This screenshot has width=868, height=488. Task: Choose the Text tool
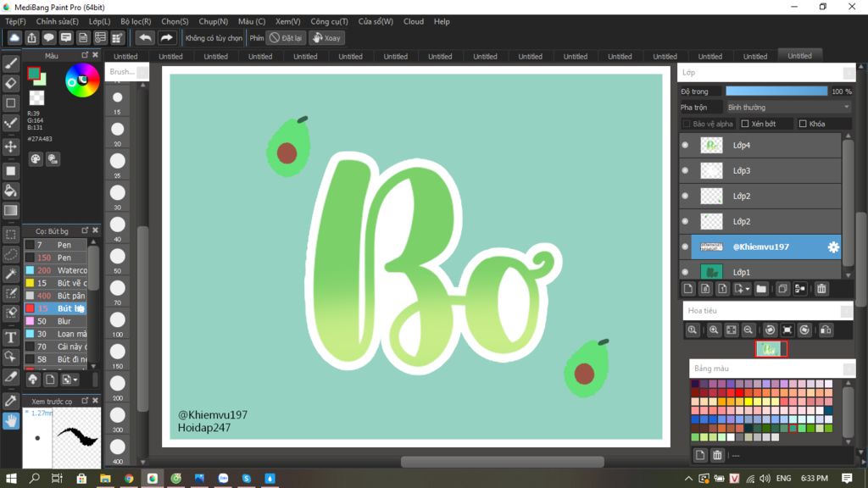[x=10, y=337]
